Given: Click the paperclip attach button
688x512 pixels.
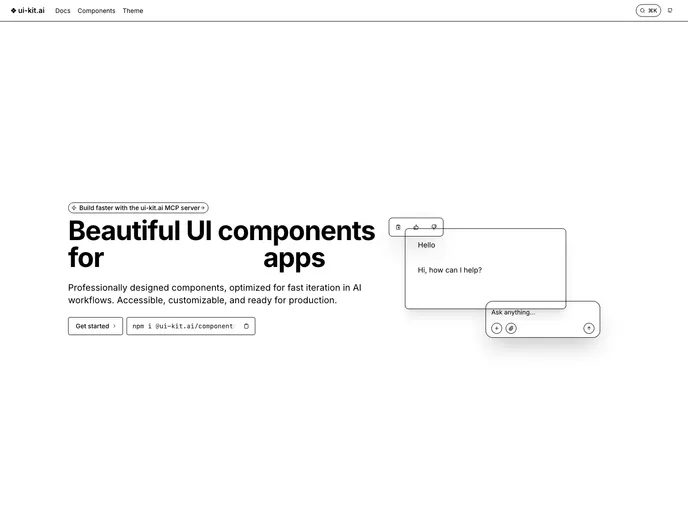Looking at the screenshot, I should tap(511, 328).
